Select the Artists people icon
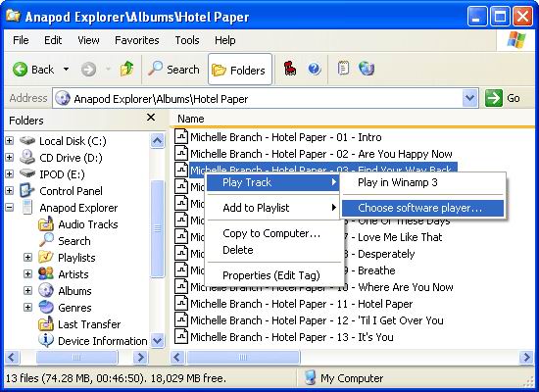Image resolution: width=539 pixels, height=392 pixels. 46,273
